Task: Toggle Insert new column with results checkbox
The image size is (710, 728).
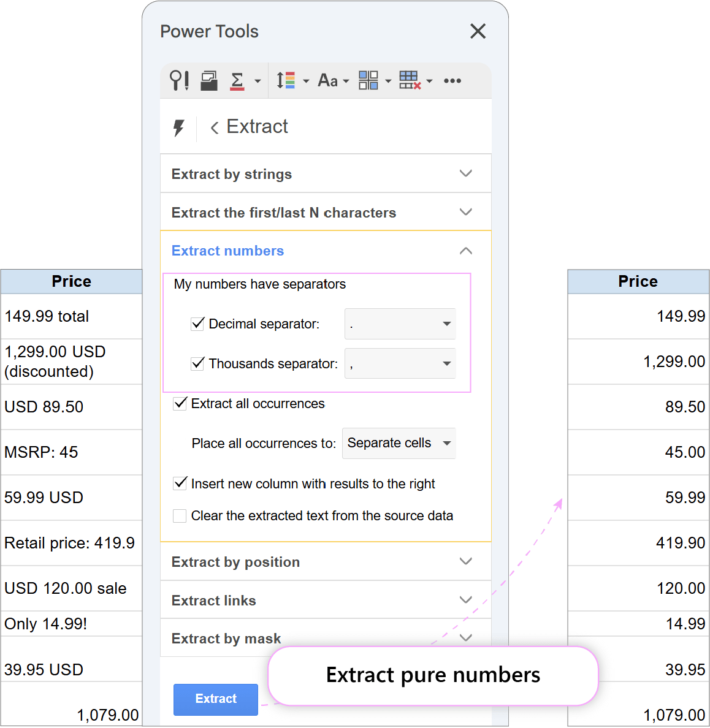Action: tap(180, 483)
